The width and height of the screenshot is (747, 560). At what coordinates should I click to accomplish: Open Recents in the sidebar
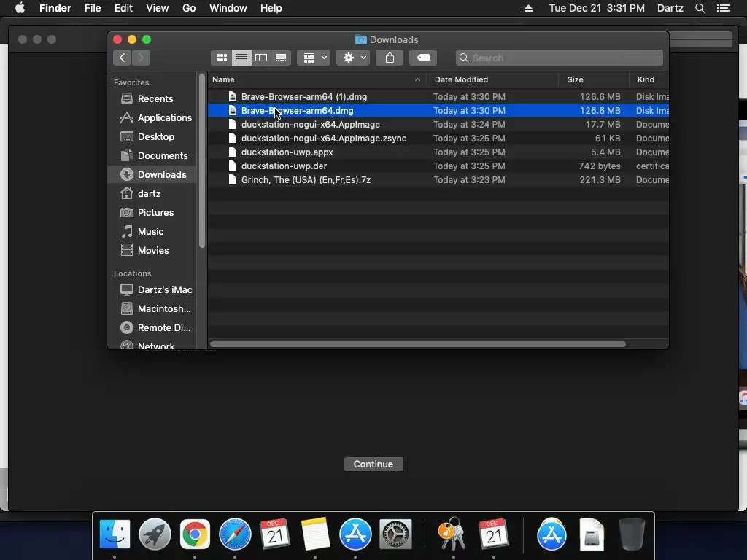tap(152, 98)
